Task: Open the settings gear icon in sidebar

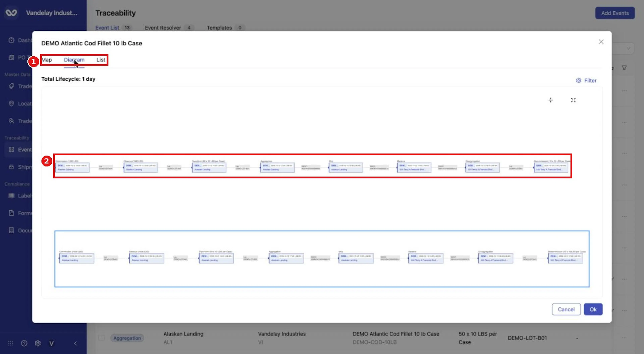Action: tap(38, 343)
